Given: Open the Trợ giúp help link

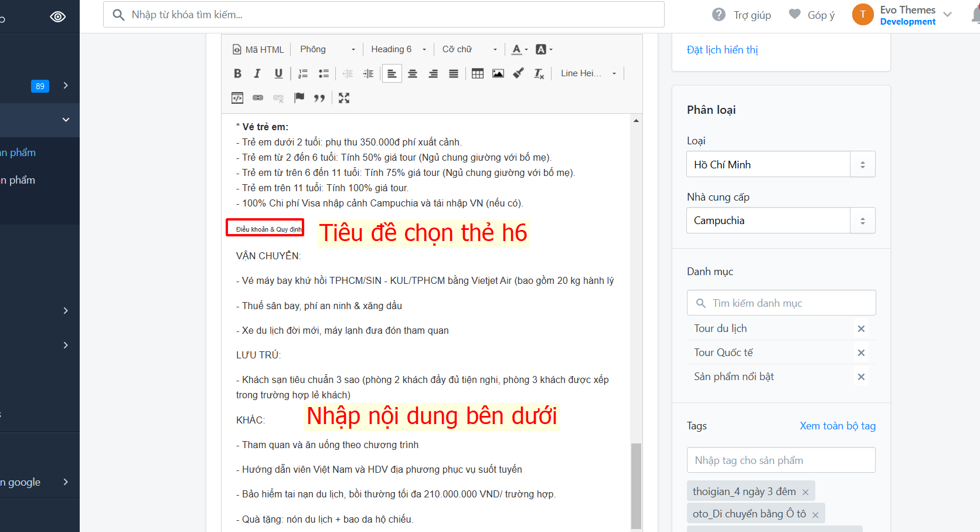Looking at the screenshot, I should 741,15.
